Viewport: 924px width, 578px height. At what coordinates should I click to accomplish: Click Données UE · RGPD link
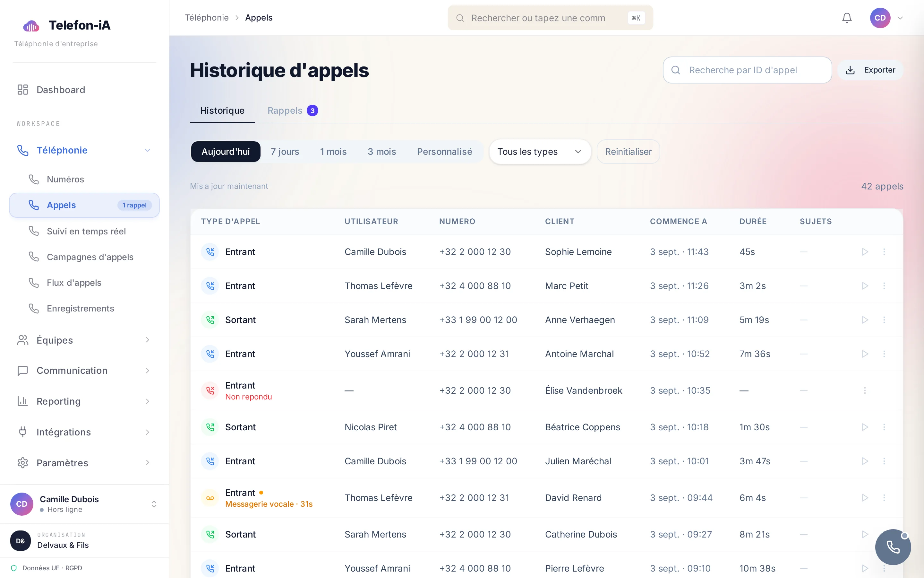[52, 568]
